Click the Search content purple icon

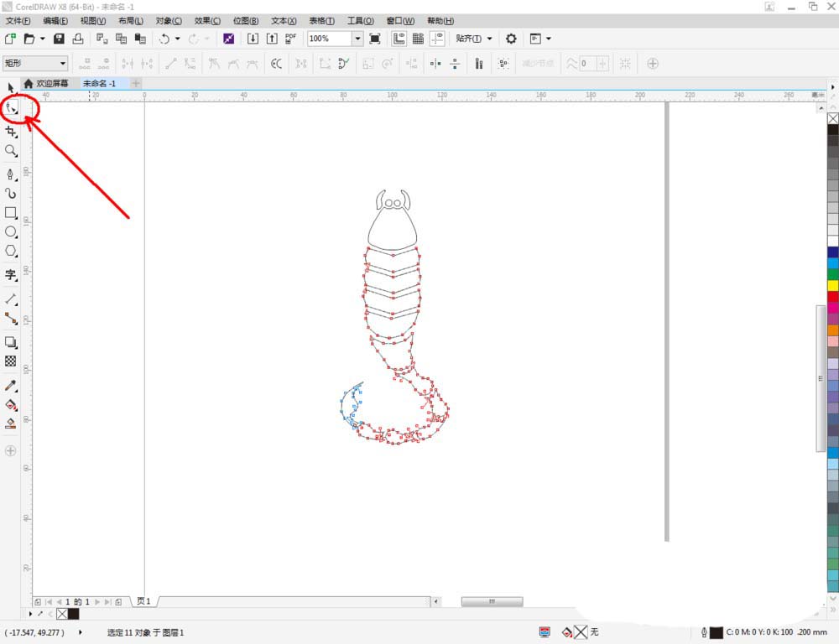click(x=228, y=39)
